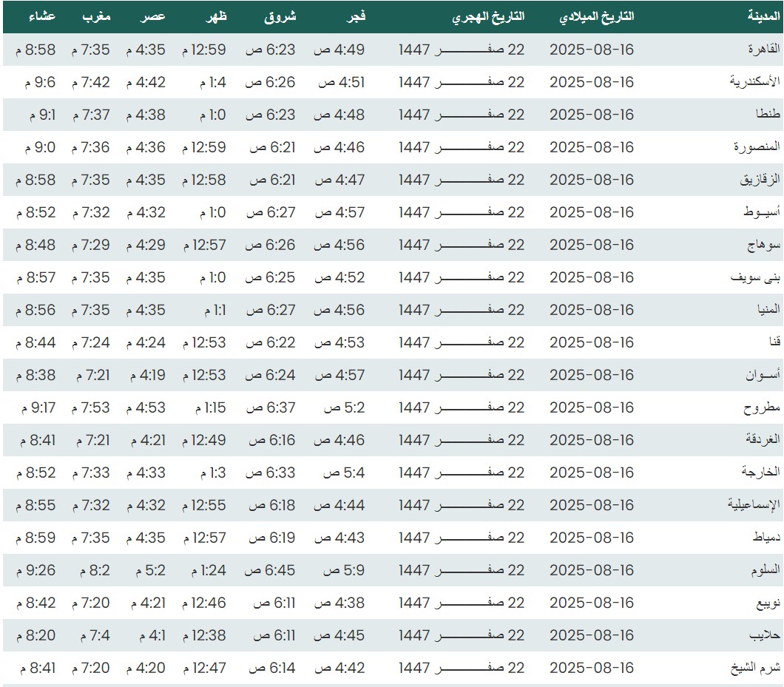Image resolution: width=784 pixels, height=687 pixels.
Task: Click the sunrise time for أسوان
Action: click(x=271, y=375)
